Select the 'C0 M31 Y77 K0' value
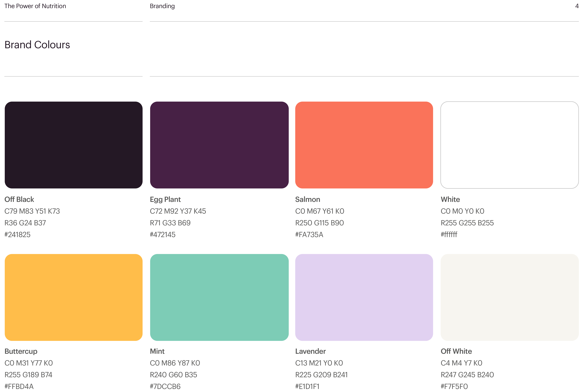Viewport: 583px width, 392px height. coord(29,363)
